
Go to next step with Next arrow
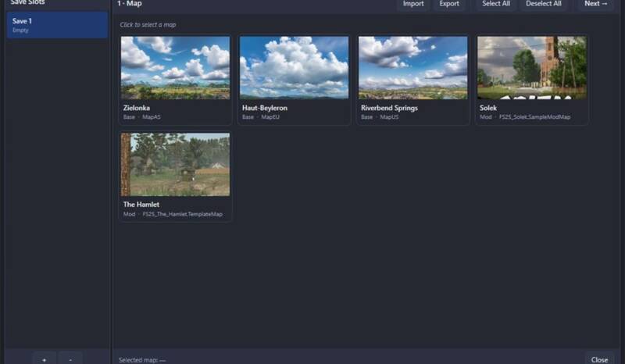[x=595, y=4]
